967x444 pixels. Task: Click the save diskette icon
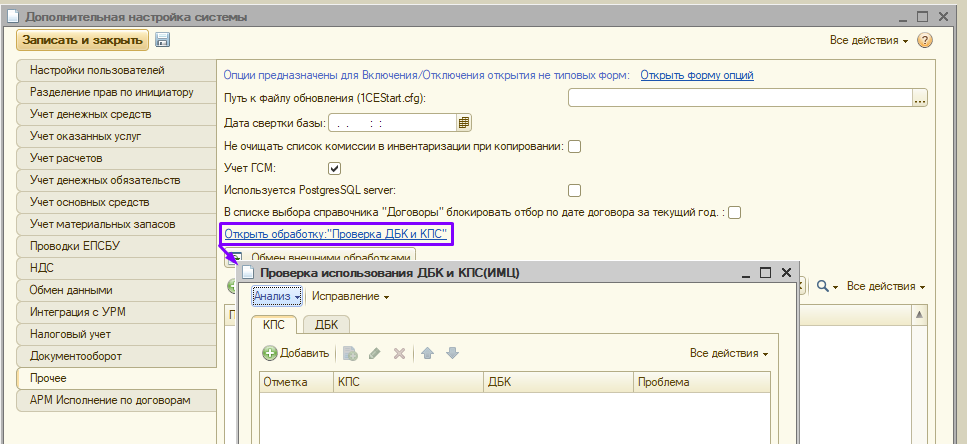pos(163,40)
